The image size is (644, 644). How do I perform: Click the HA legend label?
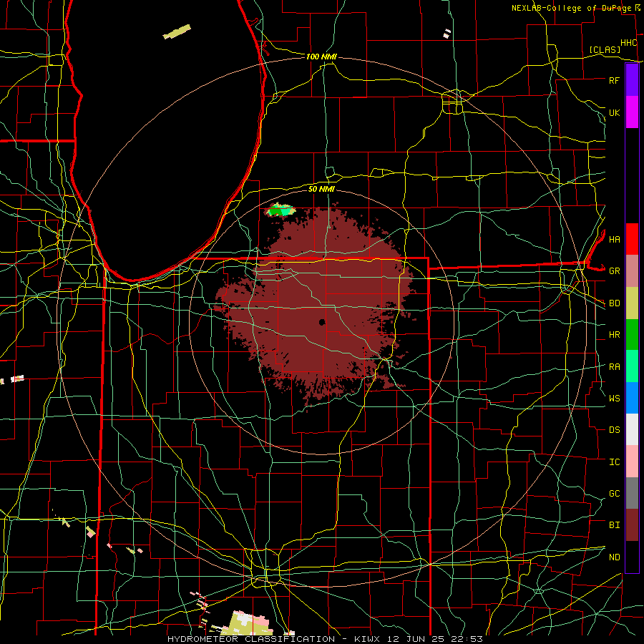[614, 240]
